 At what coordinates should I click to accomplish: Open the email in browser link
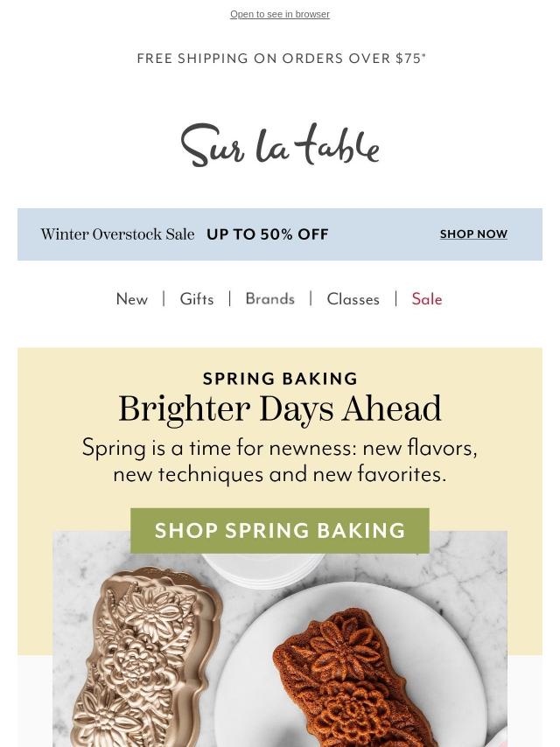[280, 14]
